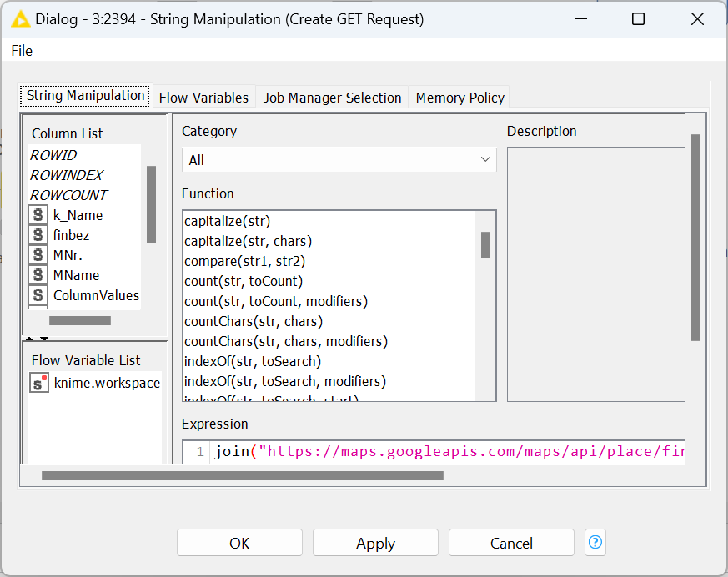The image size is (728, 577).
Task: Click the string type icon next to finbez
Action: (38, 235)
